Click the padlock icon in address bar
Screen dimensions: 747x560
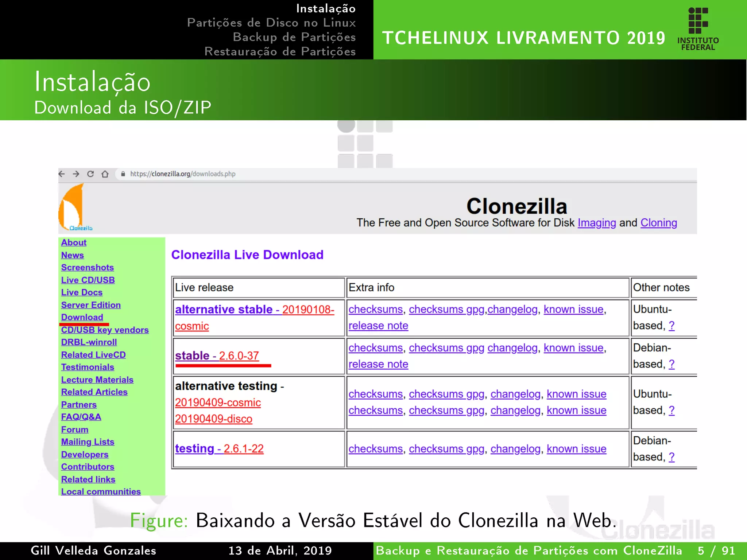[x=123, y=174]
